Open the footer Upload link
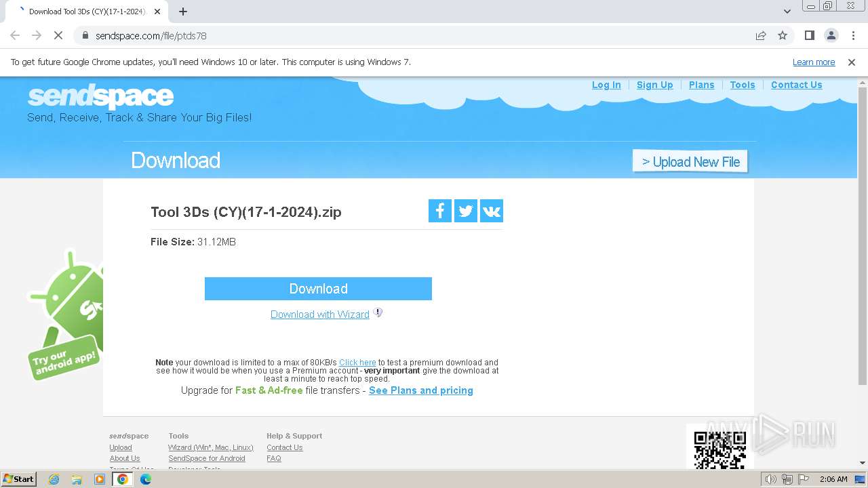Image resolution: width=868 pixels, height=488 pixels. (x=121, y=447)
